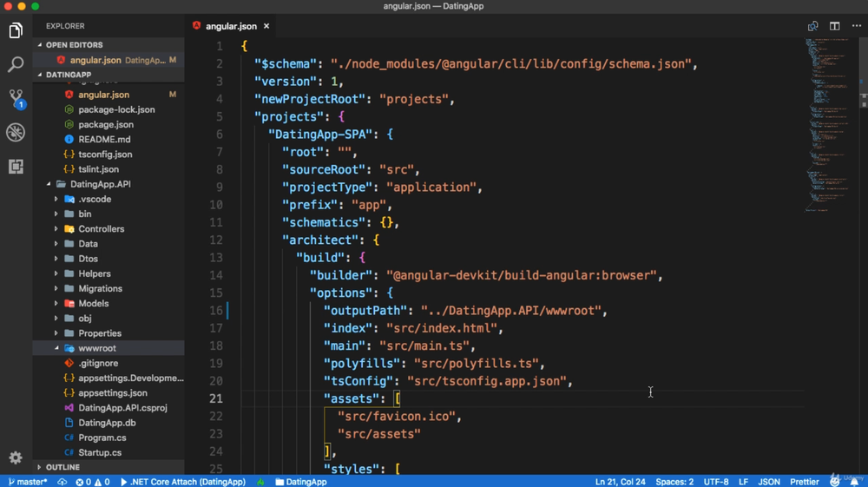Open the Search view in activity bar
The height and width of the screenshot is (487, 868).
click(16, 64)
